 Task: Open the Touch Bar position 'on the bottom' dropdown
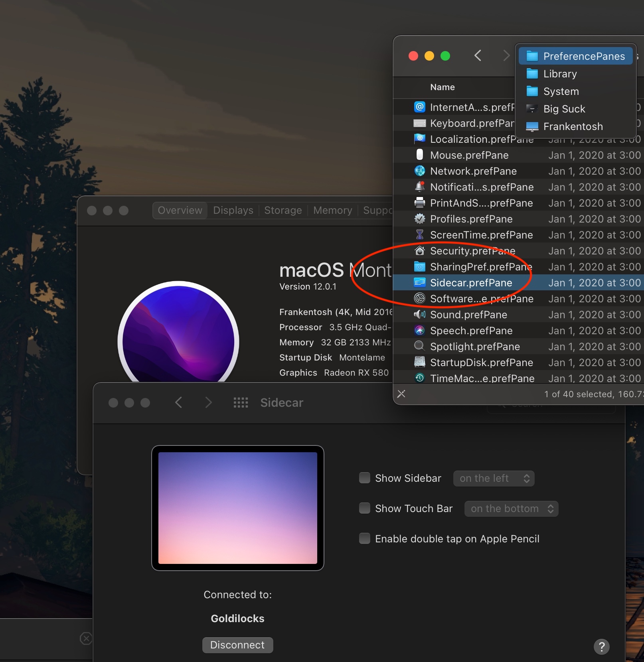511,508
